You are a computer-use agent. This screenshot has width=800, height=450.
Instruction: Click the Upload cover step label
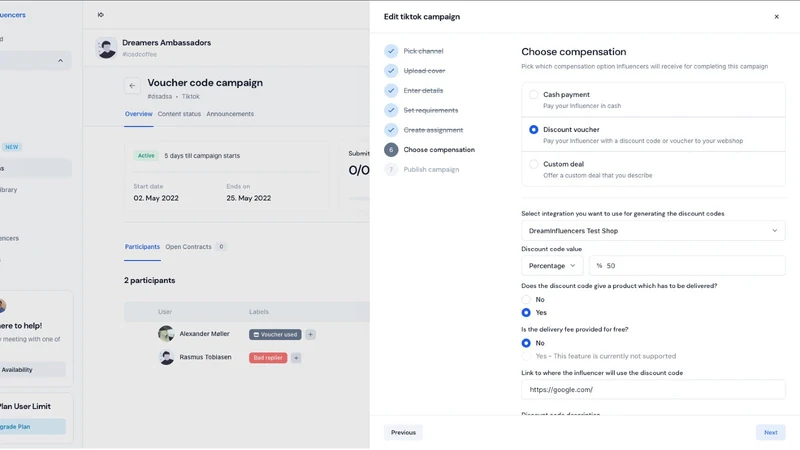(424, 71)
